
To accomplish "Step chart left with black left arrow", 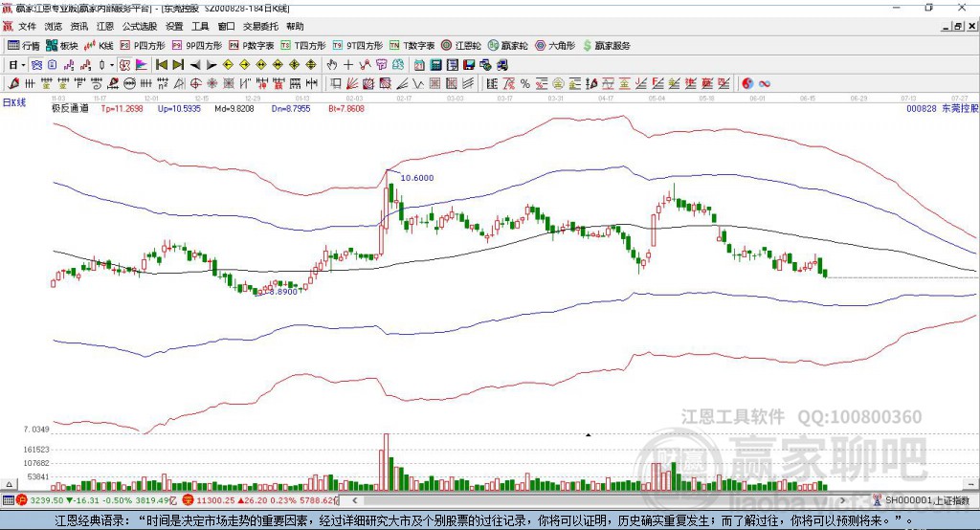I will 195,65.
